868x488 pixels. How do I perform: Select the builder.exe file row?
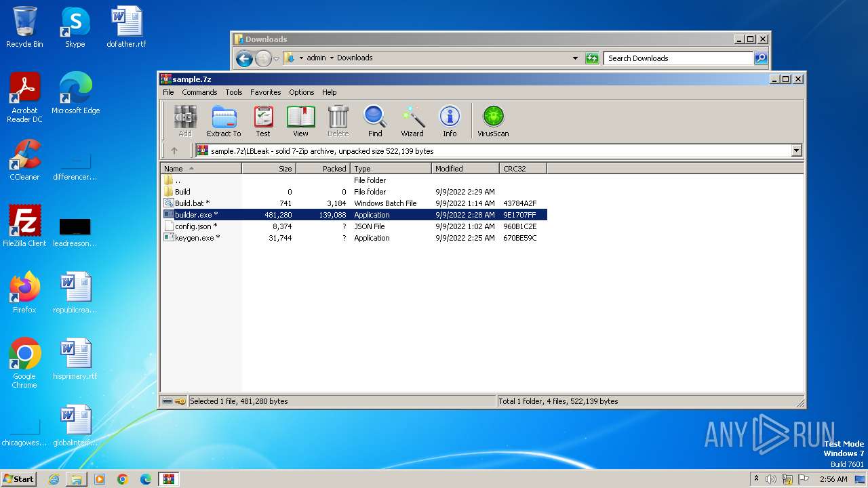tap(354, 215)
